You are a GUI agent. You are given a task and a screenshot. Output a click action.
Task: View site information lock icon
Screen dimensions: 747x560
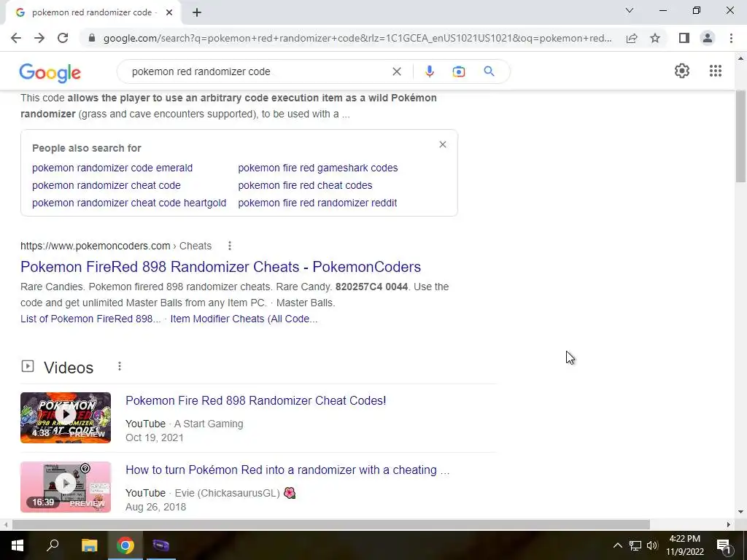(x=92, y=38)
